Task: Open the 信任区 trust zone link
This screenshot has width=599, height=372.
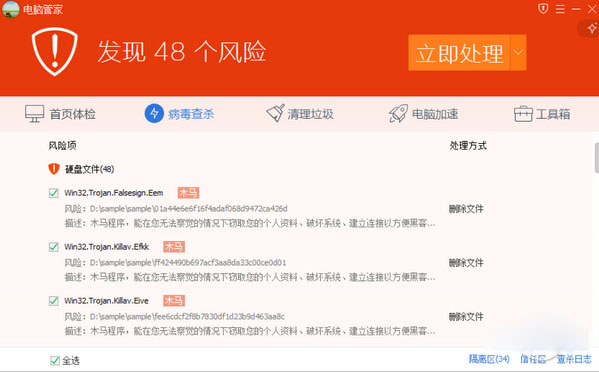Action: (x=533, y=359)
